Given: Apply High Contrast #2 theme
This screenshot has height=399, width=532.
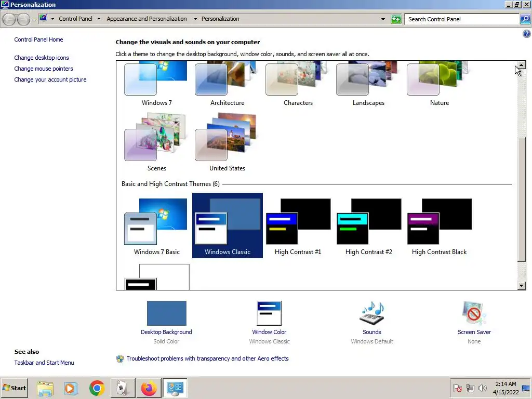Looking at the screenshot, I should coord(368,225).
